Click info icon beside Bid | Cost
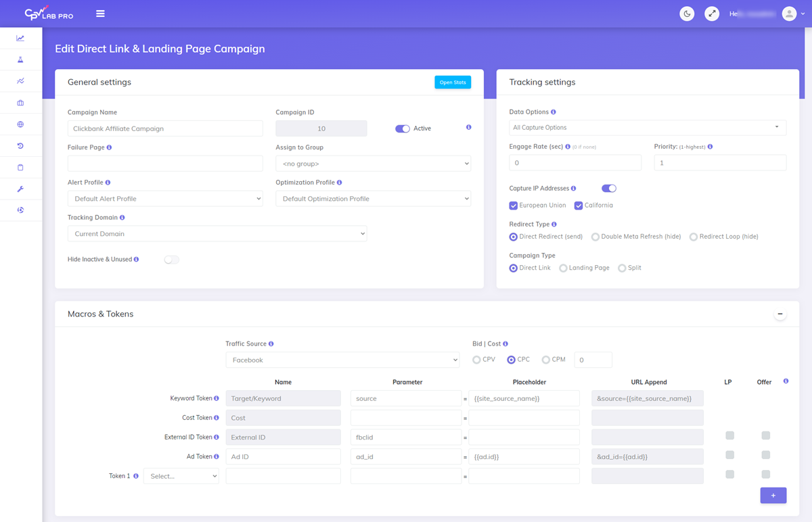Image resolution: width=812 pixels, height=522 pixels. pyautogui.click(x=505, y=344)
